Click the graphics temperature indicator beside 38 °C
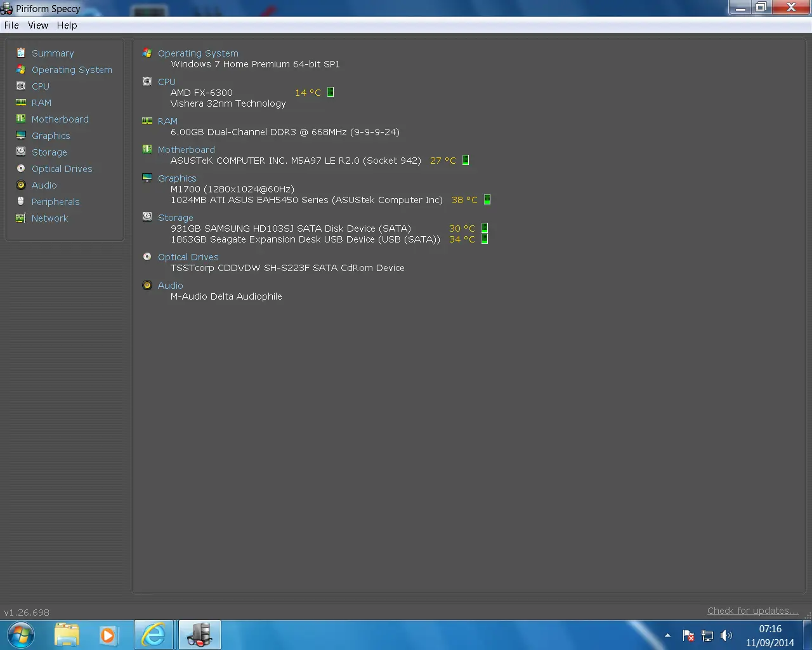The height and width of the screenshot is (650, 812). [487, 199]
